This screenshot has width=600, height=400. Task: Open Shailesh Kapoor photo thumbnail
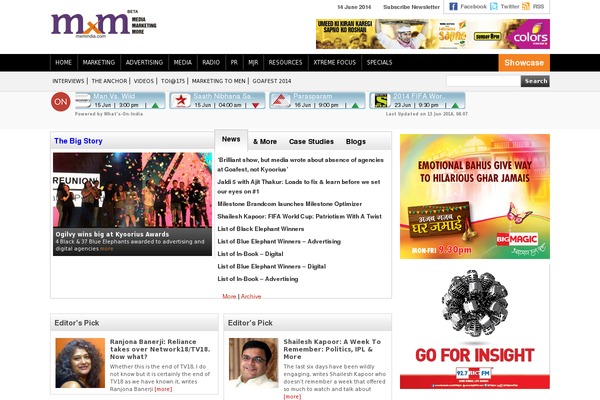[254, 363]
